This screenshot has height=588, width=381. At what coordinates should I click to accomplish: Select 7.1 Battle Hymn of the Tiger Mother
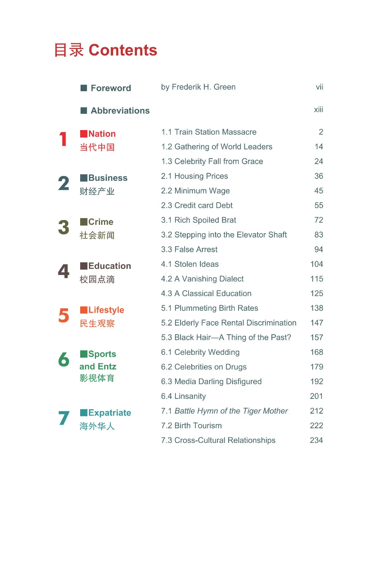coord(224,411)
